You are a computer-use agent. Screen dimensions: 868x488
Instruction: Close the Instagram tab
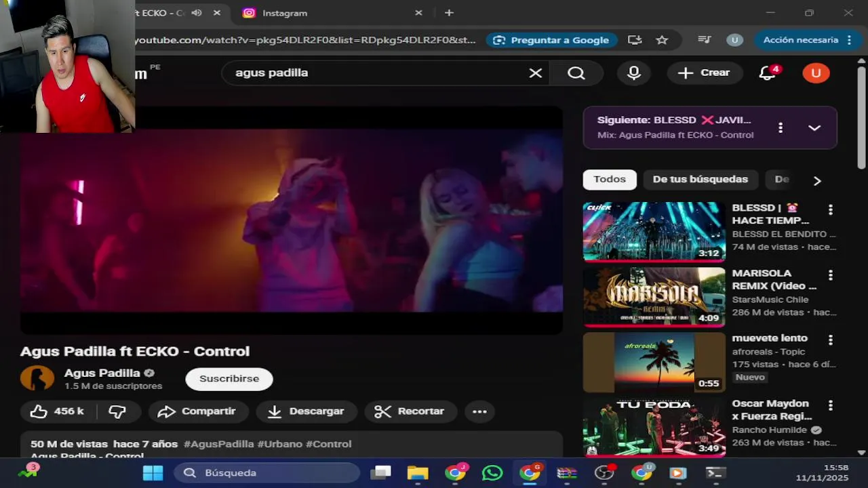(x=418, y=13)
